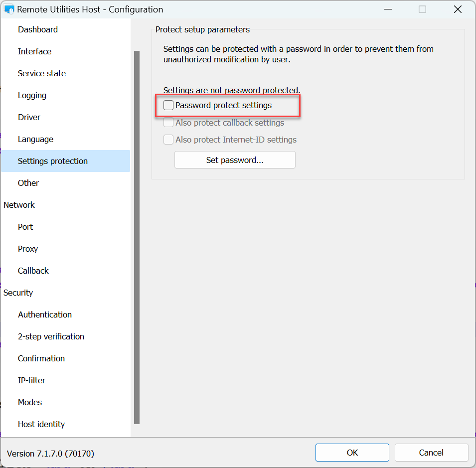Click the Set password... button
The image size is (476, 468).
tap(235, 160)
